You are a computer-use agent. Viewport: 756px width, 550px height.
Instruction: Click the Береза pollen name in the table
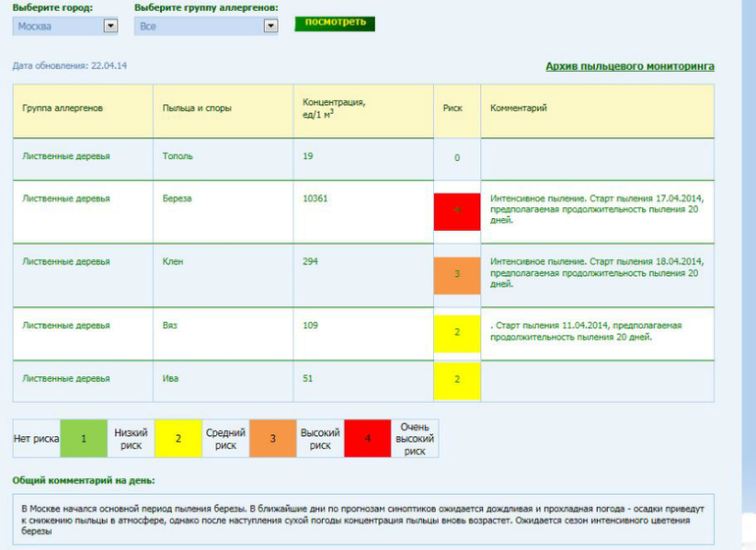[x=177, y=198]
